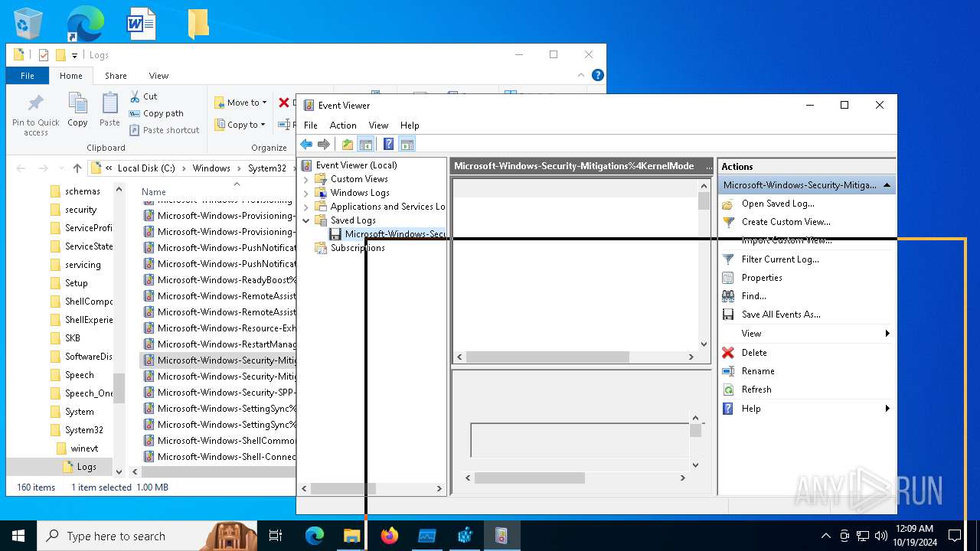Screen dimensions: 980x551
Task: Expand the Windows Logs tree node
Action: coord(306,193)
